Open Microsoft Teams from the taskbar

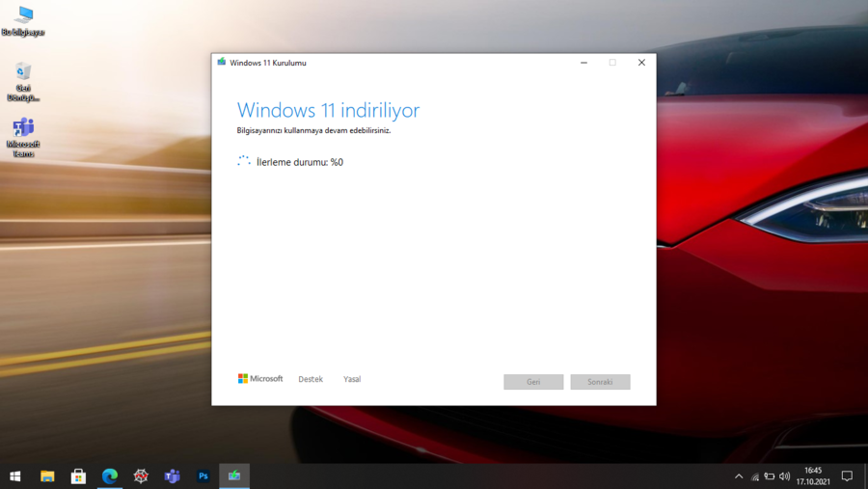(x=173, y=476)
